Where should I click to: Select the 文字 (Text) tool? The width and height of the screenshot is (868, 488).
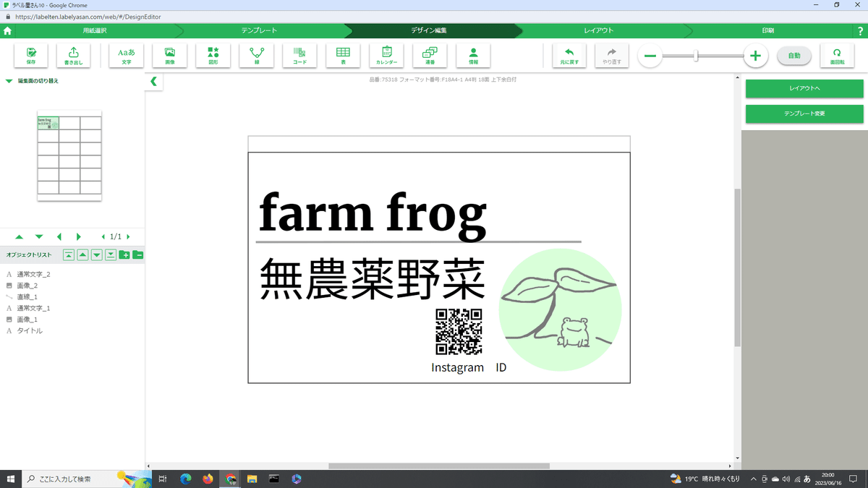[x=127, y=56]
